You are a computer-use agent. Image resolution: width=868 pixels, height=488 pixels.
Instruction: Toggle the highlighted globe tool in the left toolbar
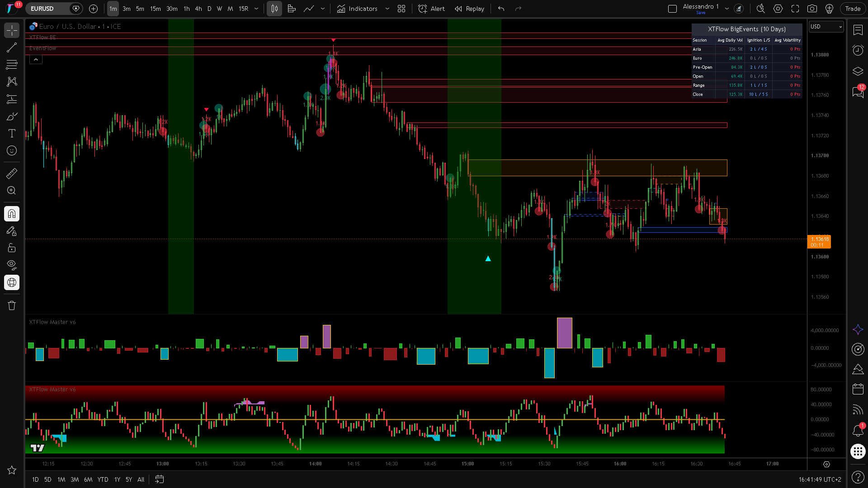pyautogui.click(x=12, y=282)
